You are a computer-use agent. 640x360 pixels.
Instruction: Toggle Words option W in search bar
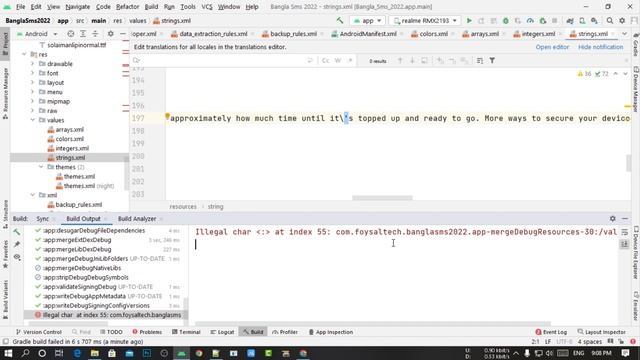pos(338,60)
